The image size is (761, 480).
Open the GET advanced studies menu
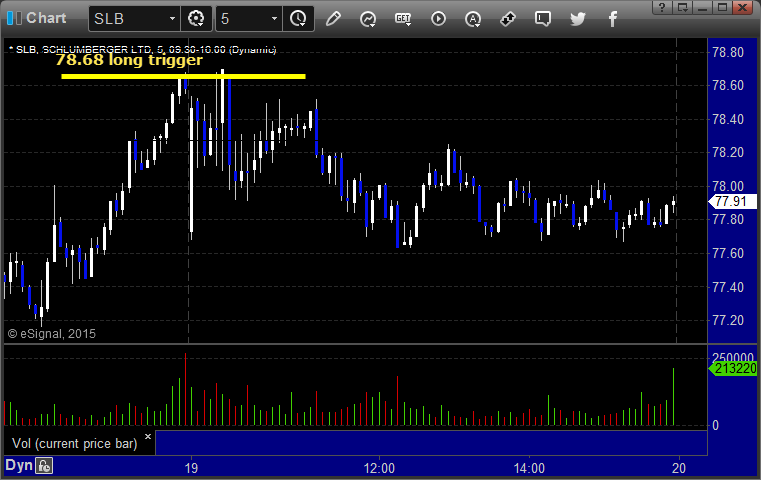point(403,19)
